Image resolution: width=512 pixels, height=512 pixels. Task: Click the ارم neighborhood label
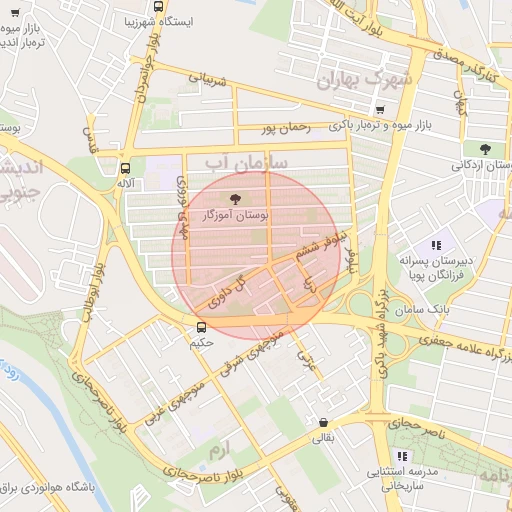tap(219, 451)
